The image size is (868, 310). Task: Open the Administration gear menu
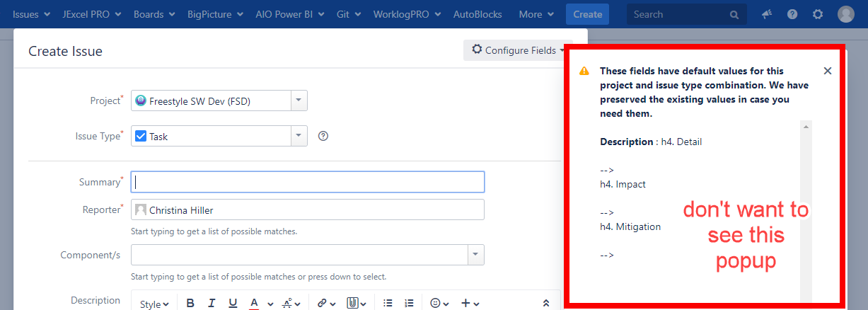coord(818,14)
